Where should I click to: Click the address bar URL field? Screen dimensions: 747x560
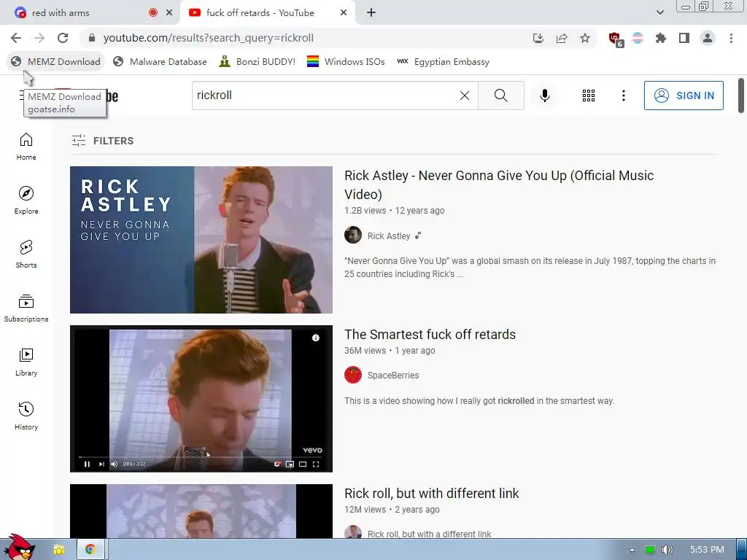[305, 38]
